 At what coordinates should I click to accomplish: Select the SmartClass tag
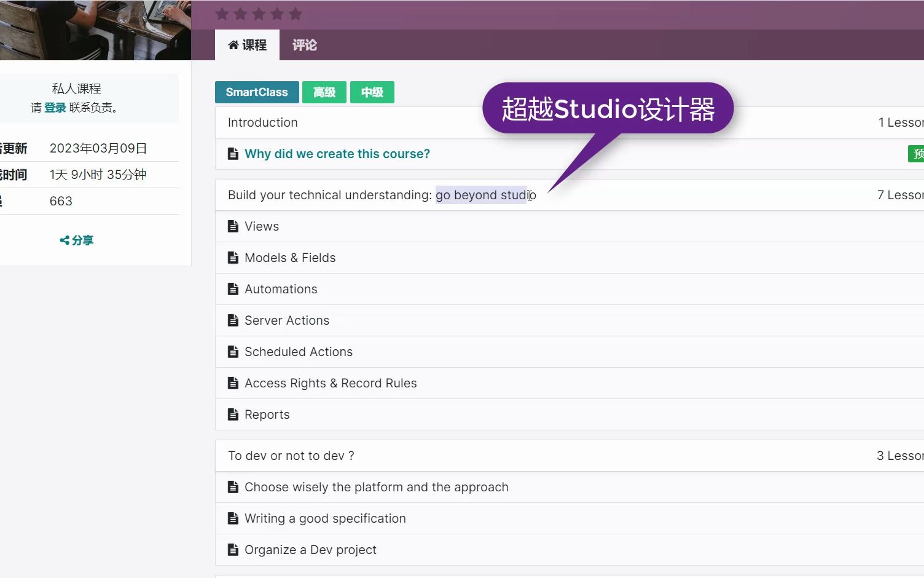coord(257,92)
